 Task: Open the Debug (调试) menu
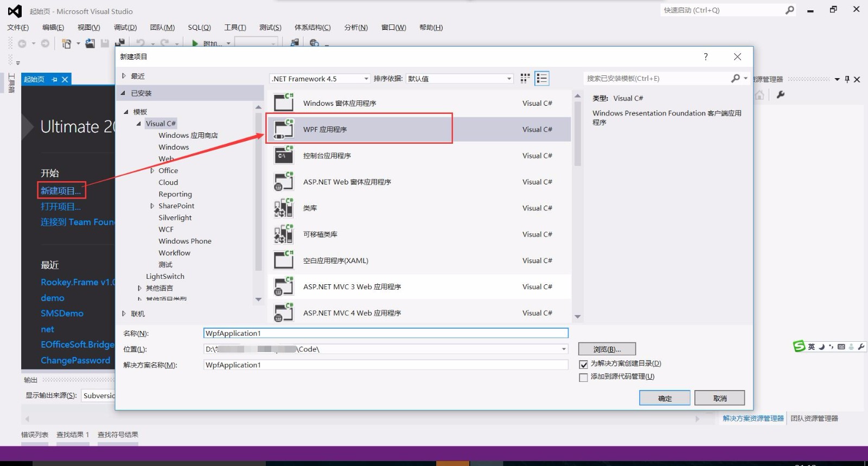pos(125,28)
